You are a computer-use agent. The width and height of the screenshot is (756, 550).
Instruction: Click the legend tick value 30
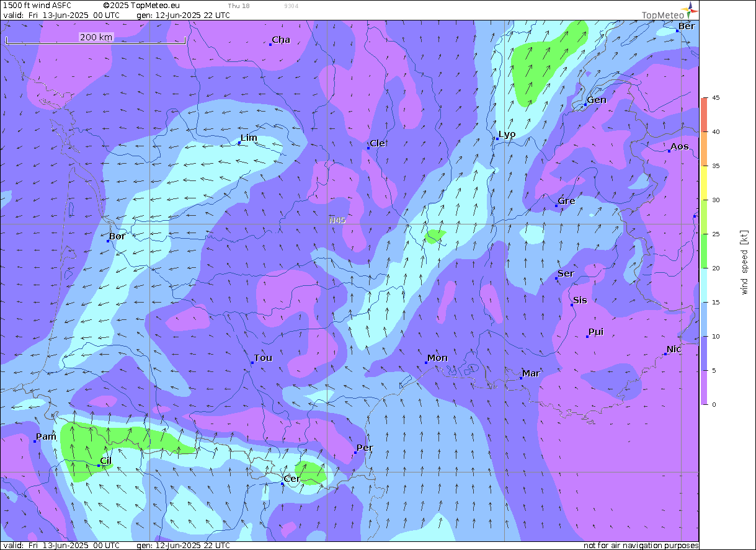coord(716,200)
